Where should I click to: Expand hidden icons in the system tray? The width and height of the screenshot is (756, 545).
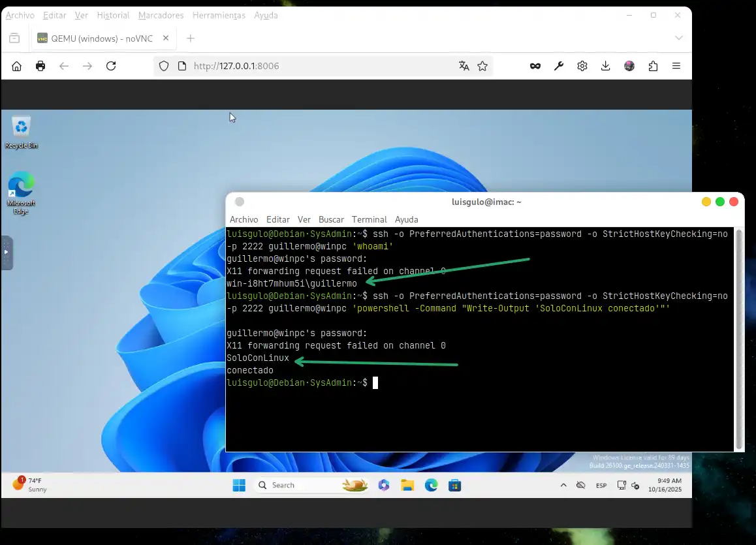point(563,485)
